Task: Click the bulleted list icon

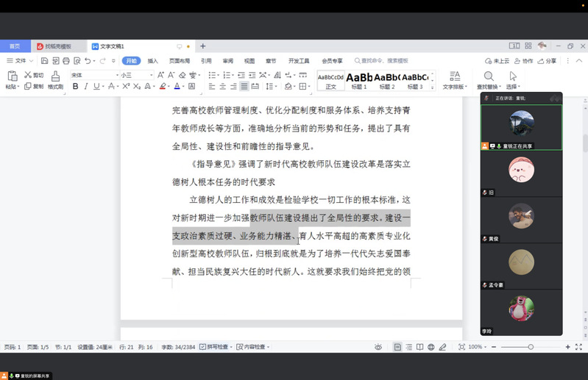Action: [212, 75]
